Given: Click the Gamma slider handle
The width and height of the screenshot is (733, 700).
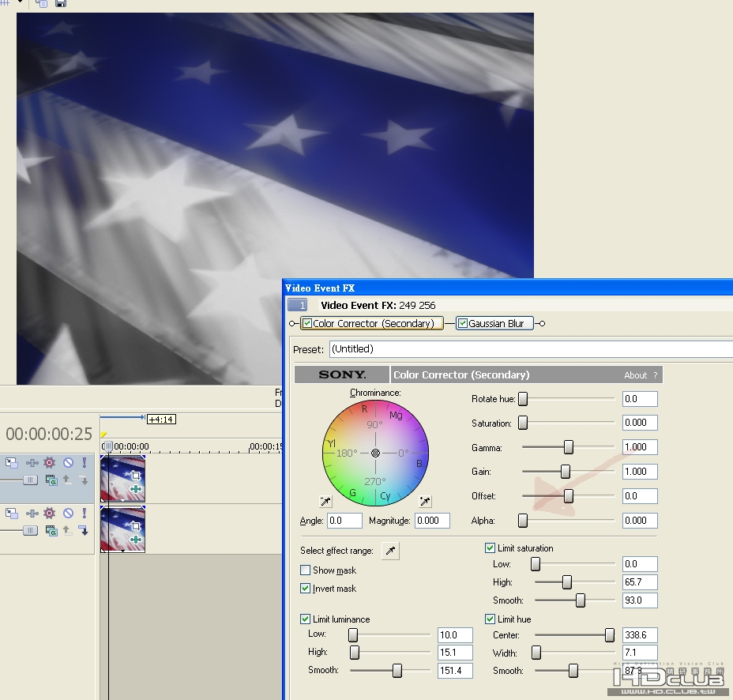Looking at the screenshot, I should point(569,447).
